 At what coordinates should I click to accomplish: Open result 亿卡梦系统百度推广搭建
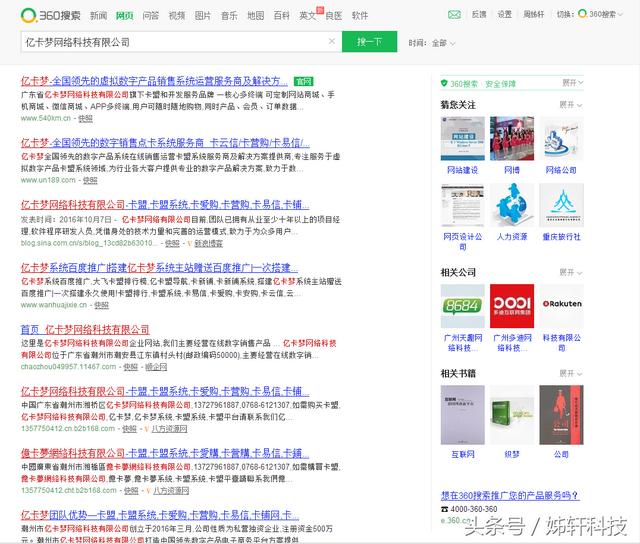(x=160, y=268)
